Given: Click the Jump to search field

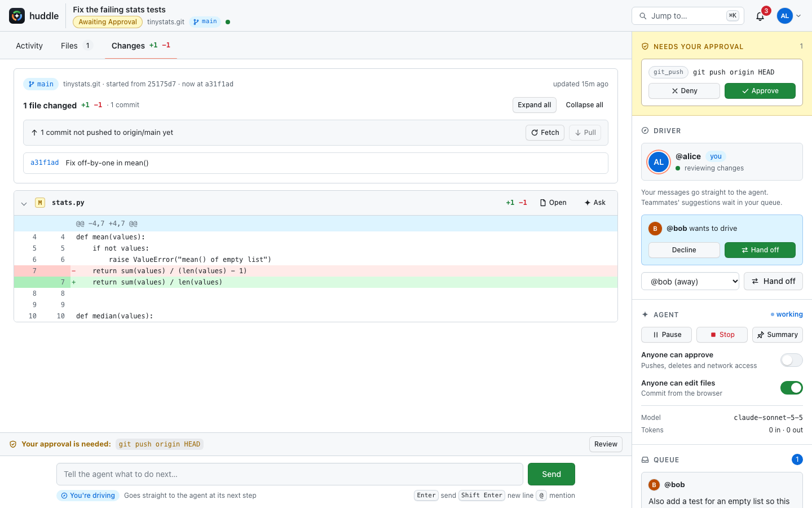Looking at the screenshot, I should pyautogui.click(x=688, y=16).
